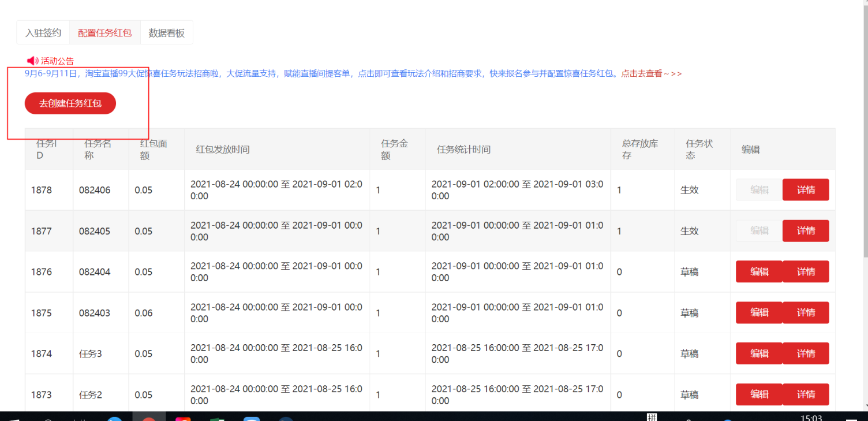Click the 去创建任务红包 button

70,103
